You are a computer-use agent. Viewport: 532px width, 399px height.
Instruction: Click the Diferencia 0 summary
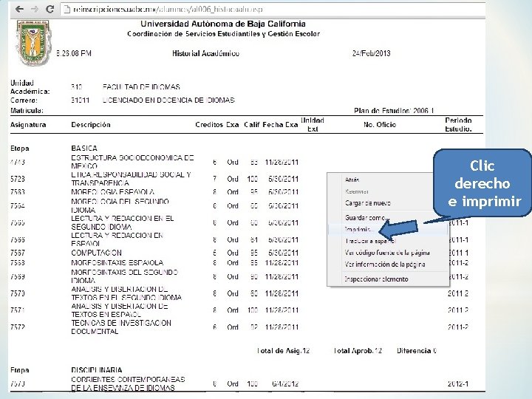[417, 350]
